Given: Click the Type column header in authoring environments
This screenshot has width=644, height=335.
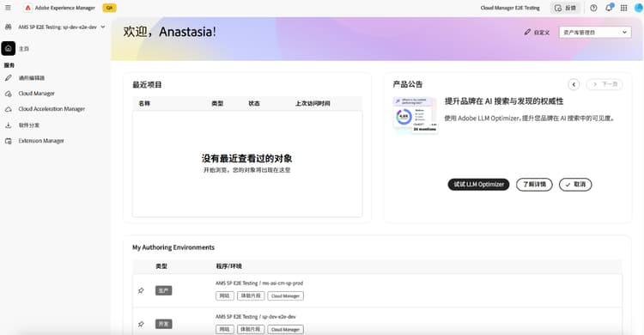Looking at the screenshot, I should (x=161, y=266).
